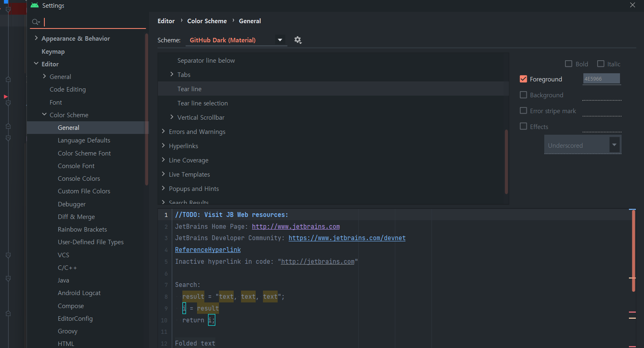
Task: Select Diff & Merge color settings
Action: [76, 217]
